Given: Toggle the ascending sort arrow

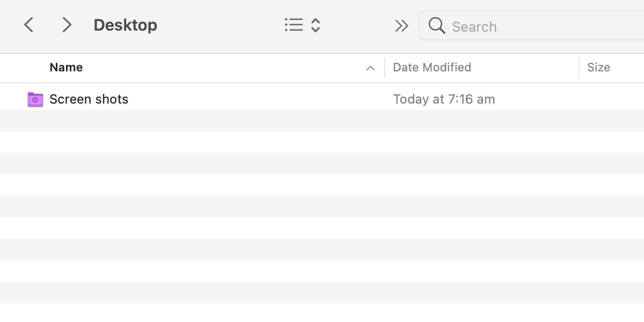Looking at the screenshot, I should coord(370,68).
